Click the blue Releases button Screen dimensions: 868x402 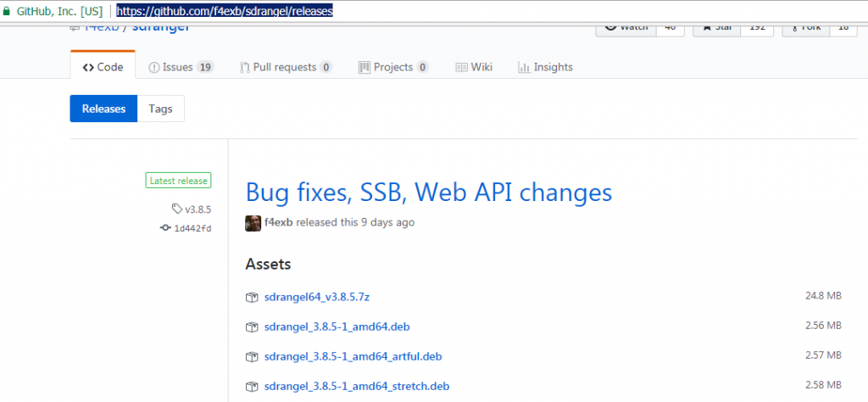(x=103, y=109)
